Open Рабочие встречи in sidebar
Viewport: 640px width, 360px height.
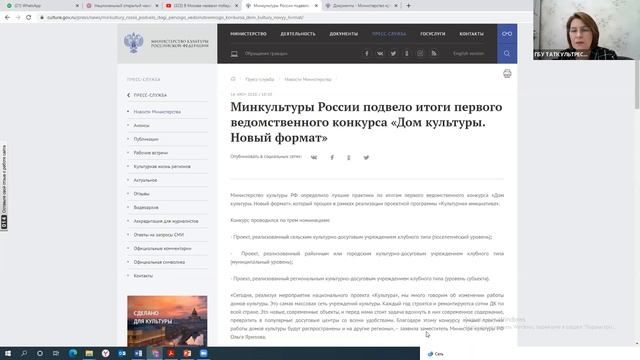151,153
